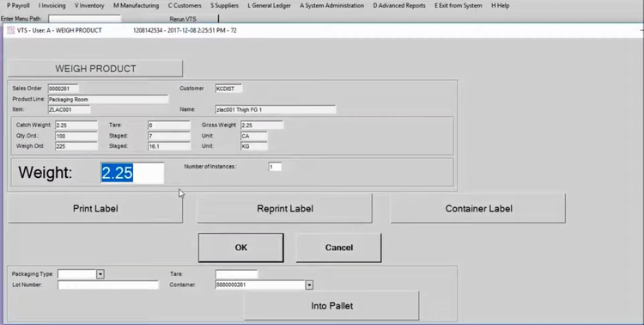The image size is (644, 325).
Task: Select the D Advanced Reports menu
Action: click(x=399, y=6)
